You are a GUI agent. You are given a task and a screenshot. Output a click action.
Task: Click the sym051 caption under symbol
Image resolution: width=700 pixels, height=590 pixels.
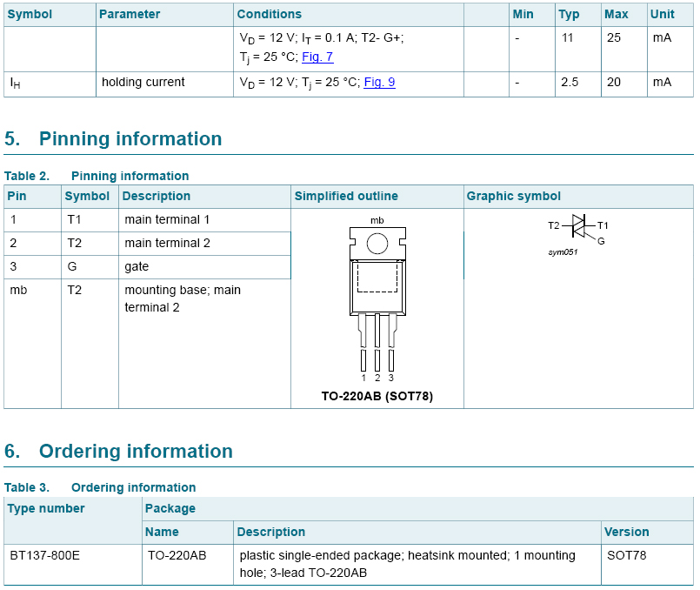pos(563,251)
